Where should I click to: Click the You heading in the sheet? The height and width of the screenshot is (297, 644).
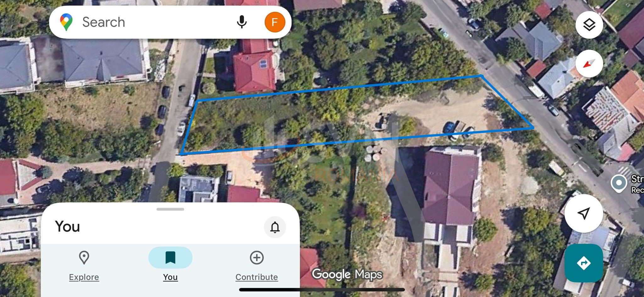tap(67, 227)
